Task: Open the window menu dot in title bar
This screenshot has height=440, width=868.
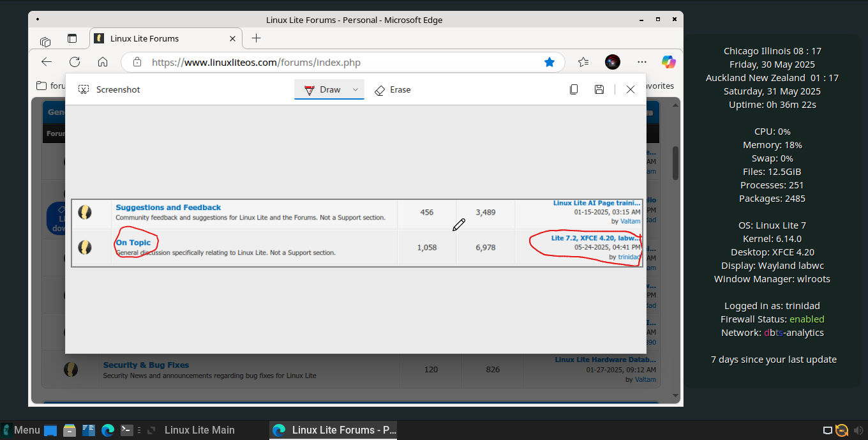Action: point(38,20)
